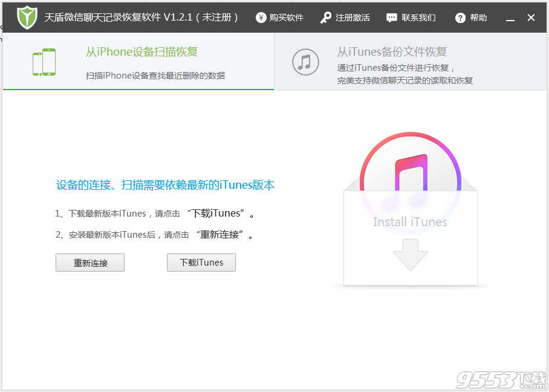Click the Install iTunes download arrow
549x392 pixels.
pyautogui.click(x=411, y=255)
